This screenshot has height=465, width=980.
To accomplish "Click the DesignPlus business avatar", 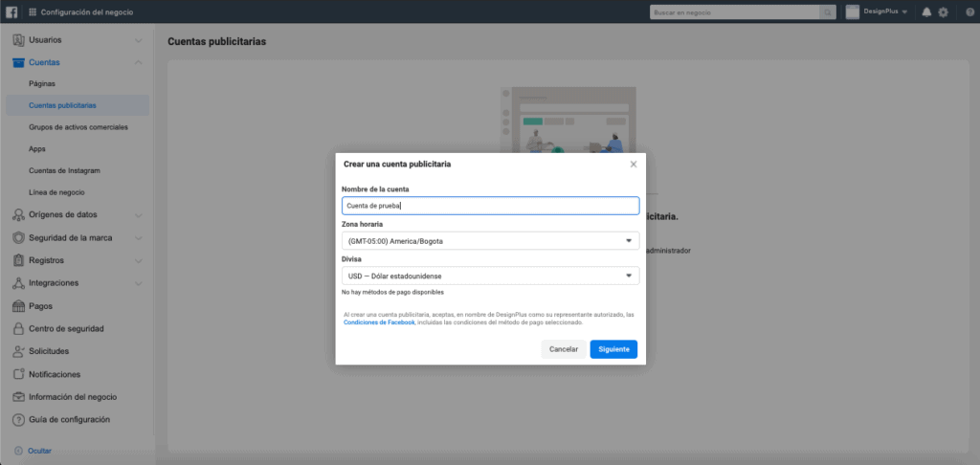I will point(853,11).
